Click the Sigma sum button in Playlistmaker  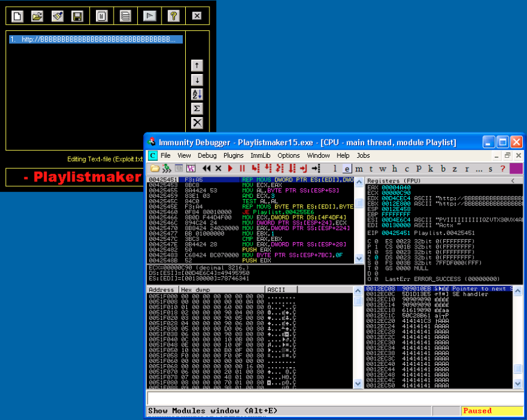[x=197, y=109]
